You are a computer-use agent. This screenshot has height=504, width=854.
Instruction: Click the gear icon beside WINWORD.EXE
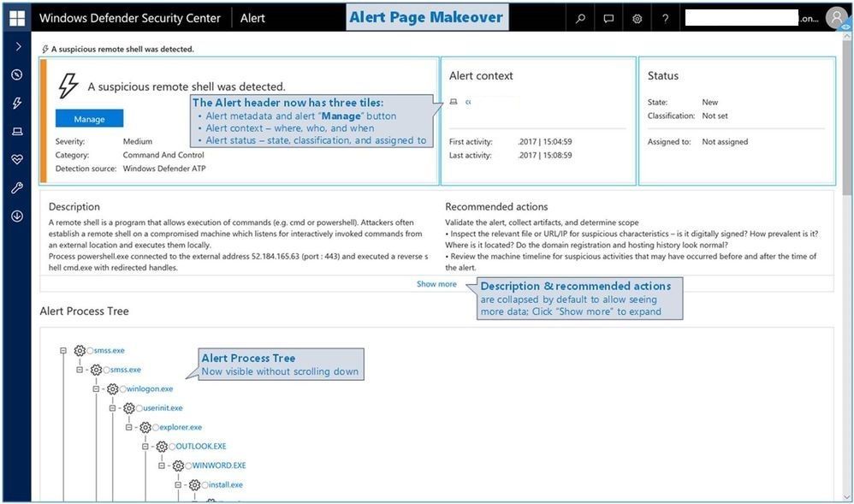[x=178, y=465]
